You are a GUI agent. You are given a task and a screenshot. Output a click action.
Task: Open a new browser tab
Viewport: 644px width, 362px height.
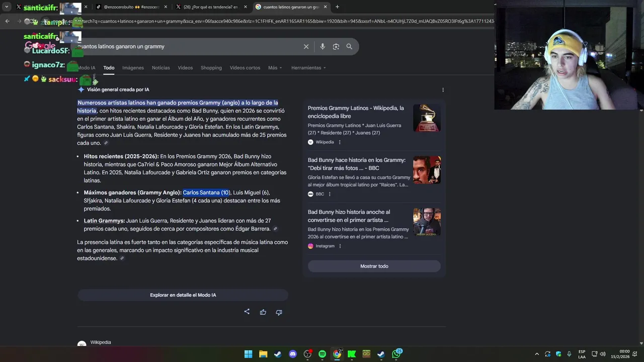tap(337, 7)
